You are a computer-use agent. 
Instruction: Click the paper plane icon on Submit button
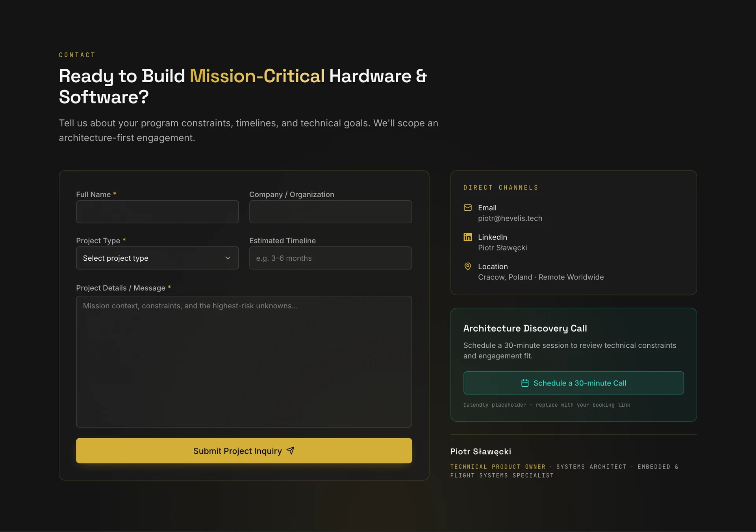pos(291,450)
